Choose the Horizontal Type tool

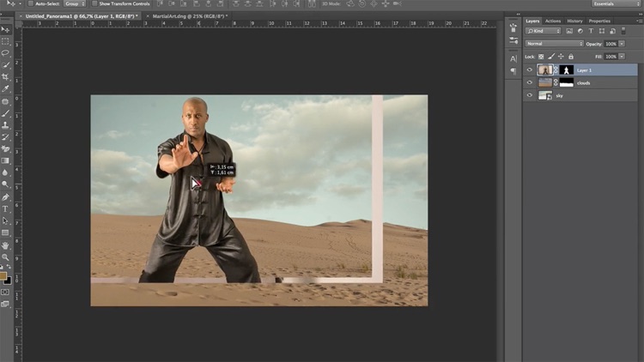5,208
